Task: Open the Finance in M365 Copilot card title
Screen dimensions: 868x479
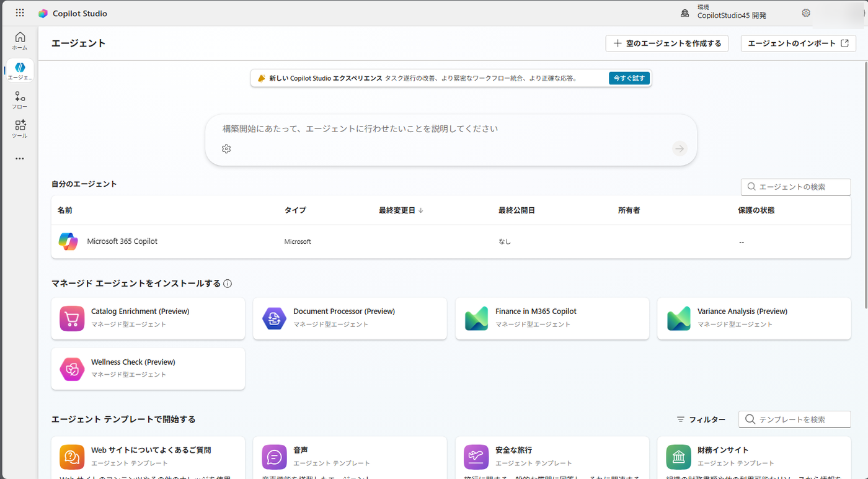Action: [536, 311]
